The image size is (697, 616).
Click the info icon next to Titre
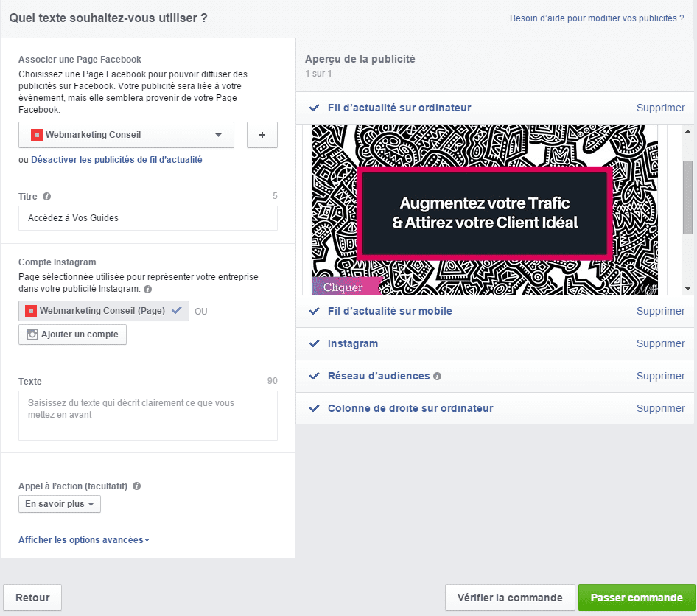(x=46, y=197)
